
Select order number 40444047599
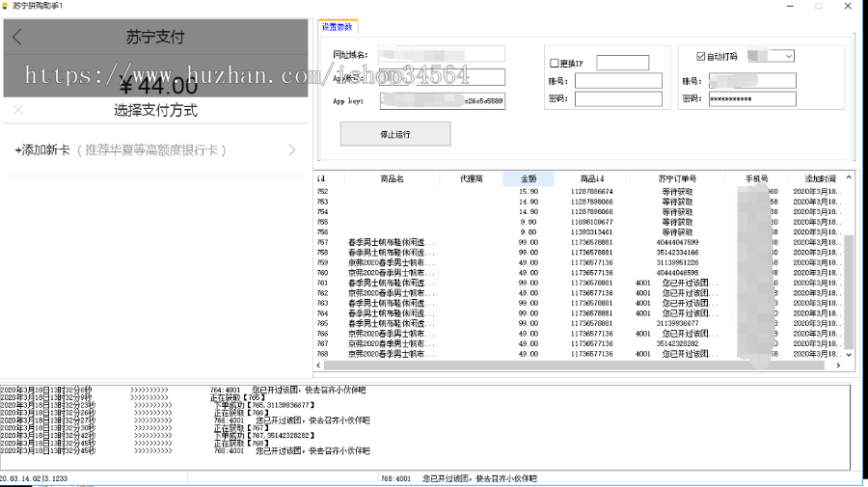[677, 242]
